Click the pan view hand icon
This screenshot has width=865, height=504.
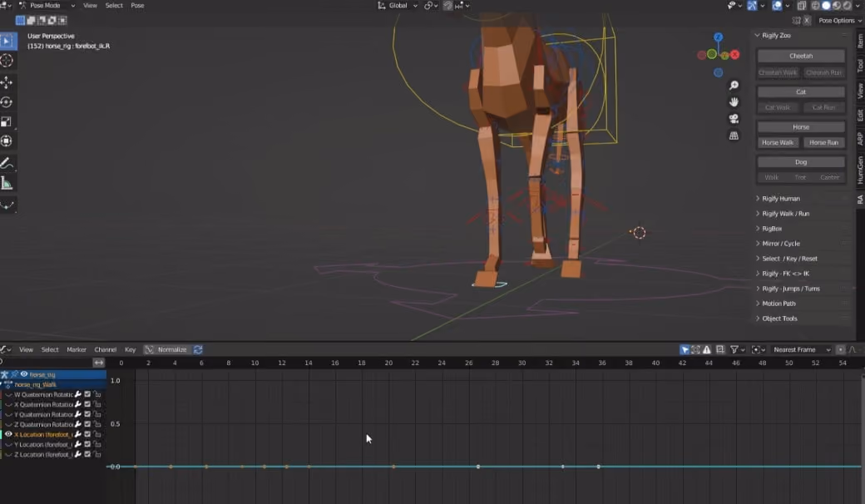[734, 102]
